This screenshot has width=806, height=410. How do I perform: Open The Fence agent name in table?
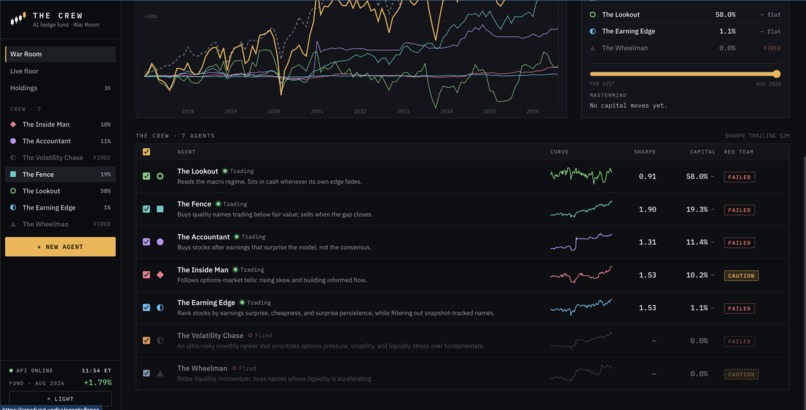click(194, 204)
